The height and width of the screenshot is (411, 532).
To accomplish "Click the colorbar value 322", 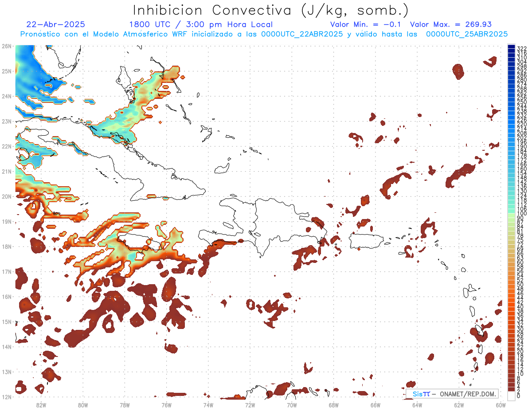I will (x=521, y=48).
